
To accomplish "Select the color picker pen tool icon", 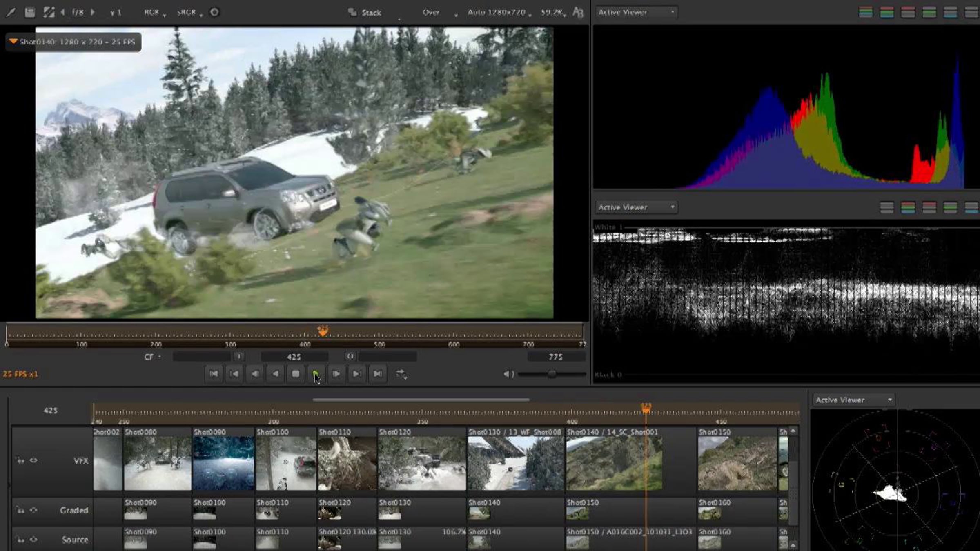I will coord(11,12).
